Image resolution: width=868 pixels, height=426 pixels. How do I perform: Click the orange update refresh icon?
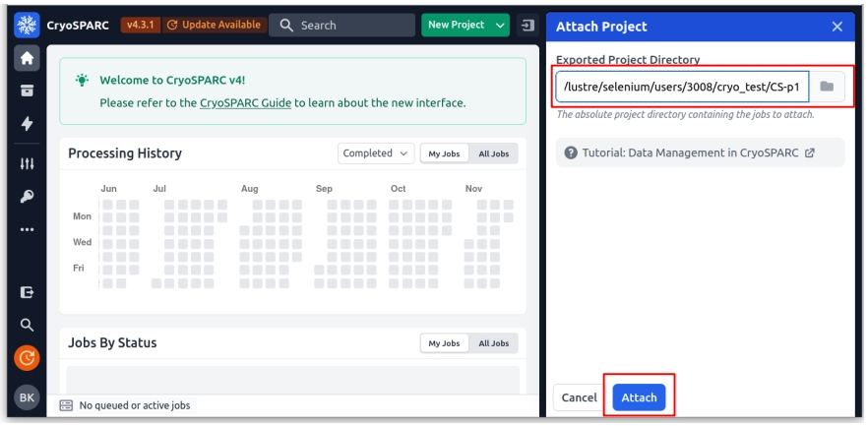click(27, 358)
